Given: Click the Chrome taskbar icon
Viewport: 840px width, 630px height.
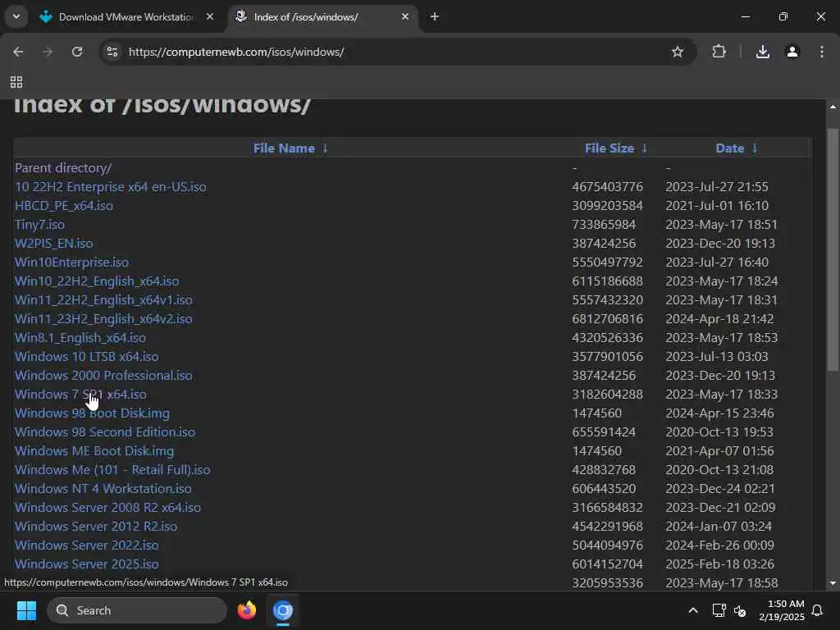Looking at the screenshot, I should 283,610.
